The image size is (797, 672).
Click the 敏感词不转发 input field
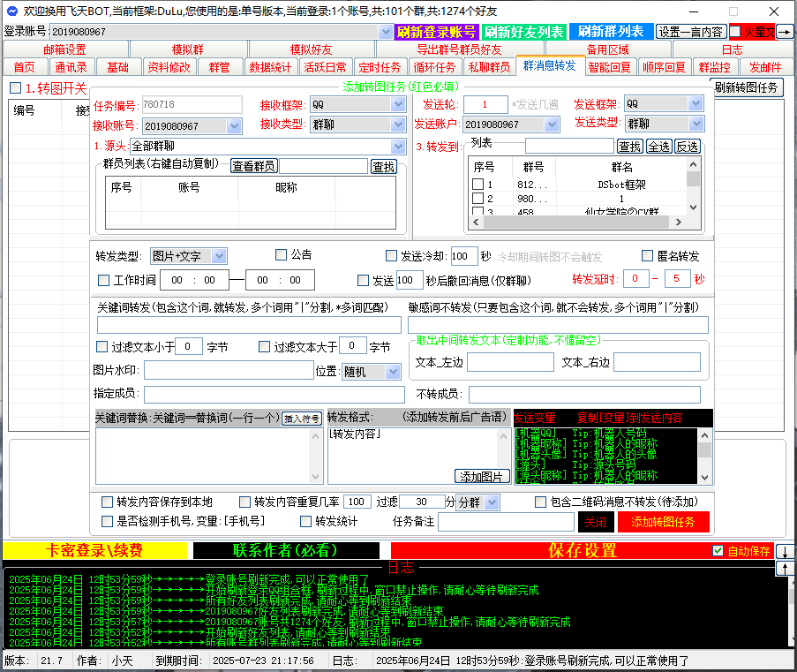(558, 326)
